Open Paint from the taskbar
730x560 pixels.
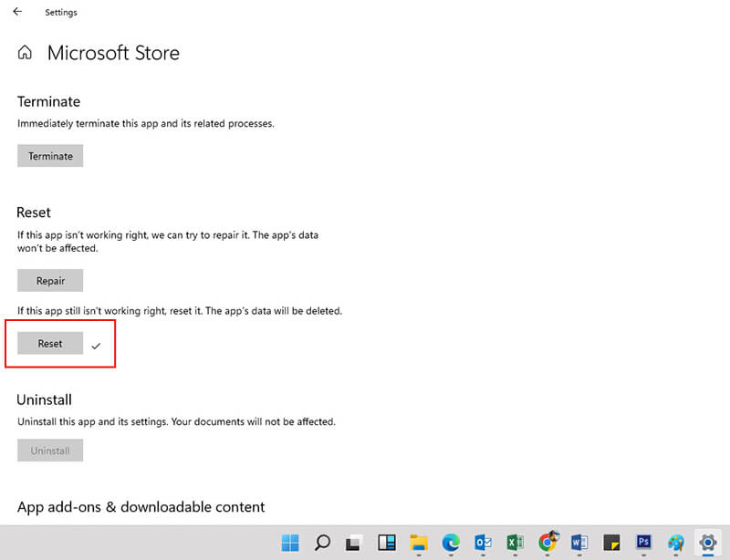click(675, 543)
